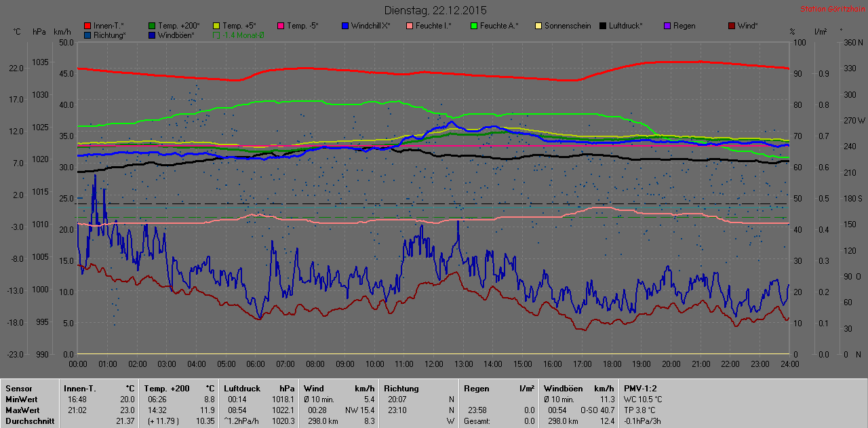Click the max wind value 'NW 15.4'
Viewport: 868px width, 428px height.
(361, 410)
